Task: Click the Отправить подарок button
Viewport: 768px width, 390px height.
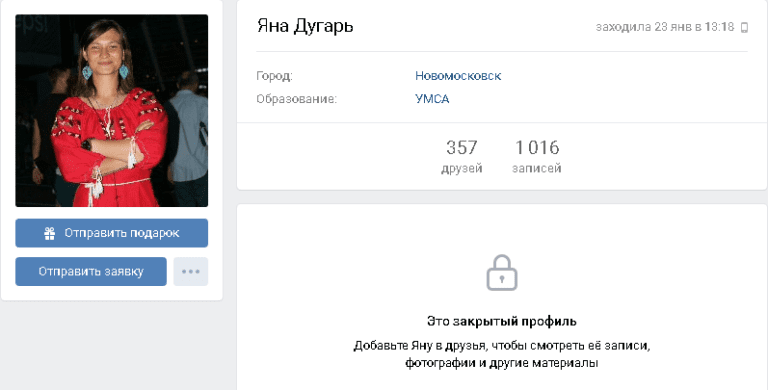Action: click(112, 233)
